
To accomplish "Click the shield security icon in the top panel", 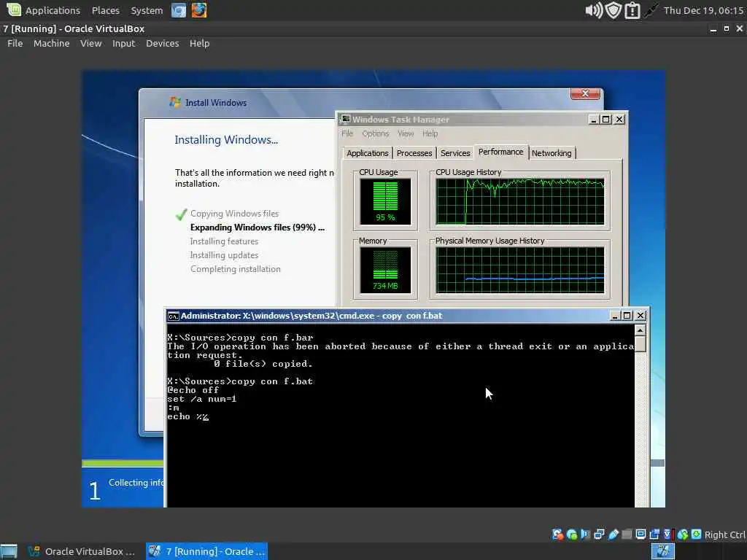I will [614, 10].
